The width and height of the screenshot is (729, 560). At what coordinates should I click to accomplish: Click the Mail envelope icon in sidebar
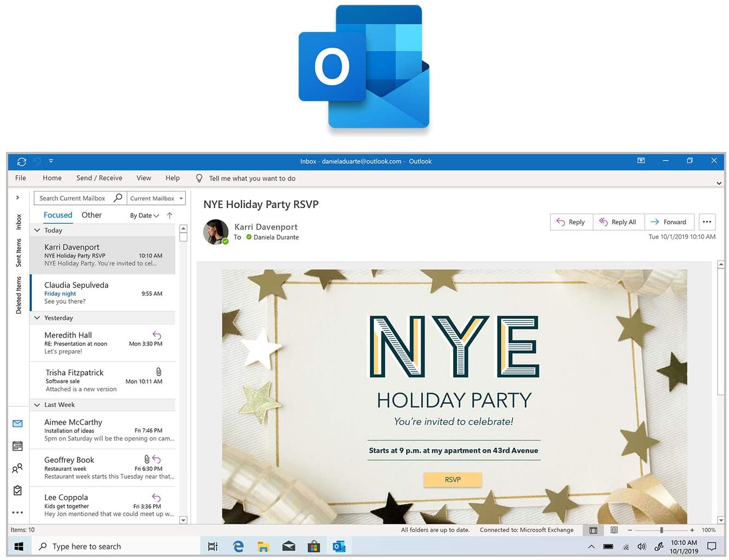pyautogui.click(x=17, y=424)
